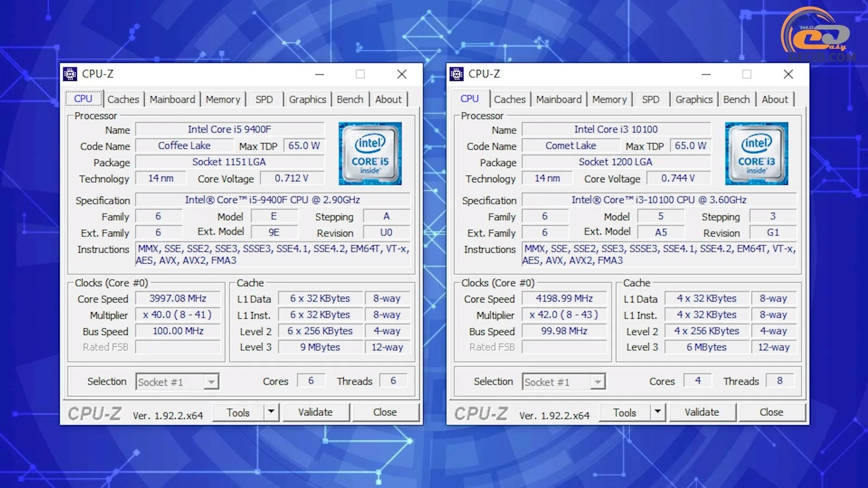Click the CPU-Z app icon in left window title bar

tap(70, 74)
